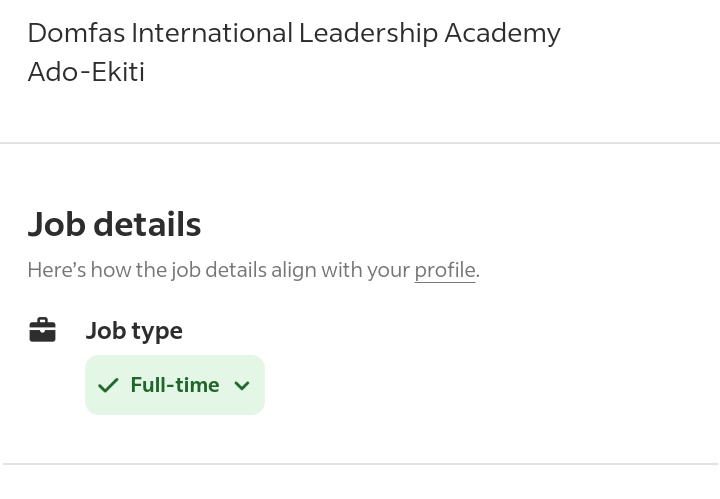Click the words "align with your" in subtitle
The width and height of the screenshot is (720, 499).
coord(340,270)
